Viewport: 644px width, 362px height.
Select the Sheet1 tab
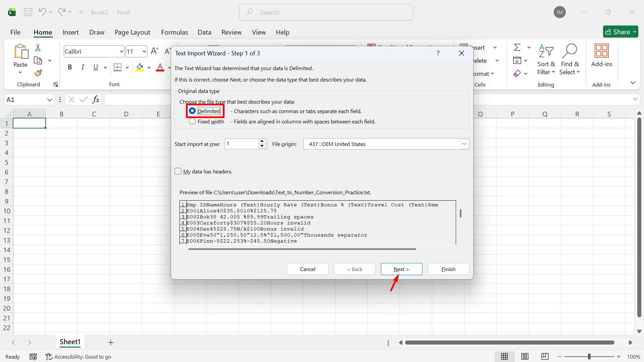tap(70, 342)
